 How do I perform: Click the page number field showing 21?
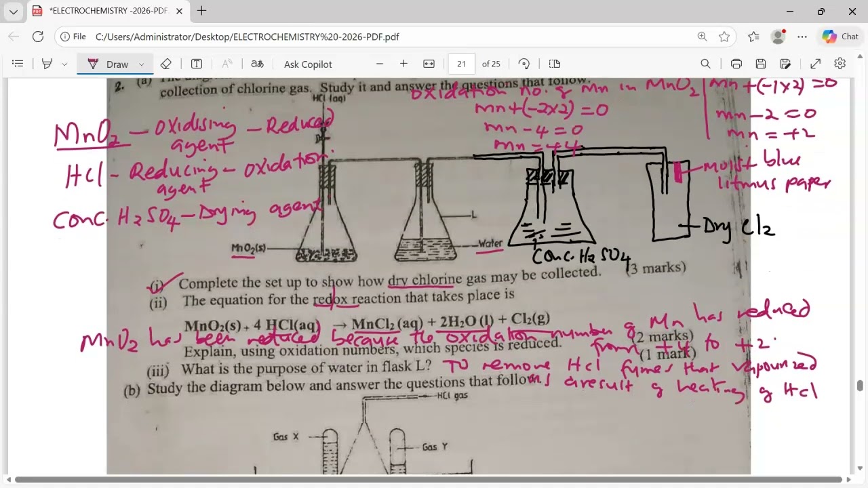462,64
